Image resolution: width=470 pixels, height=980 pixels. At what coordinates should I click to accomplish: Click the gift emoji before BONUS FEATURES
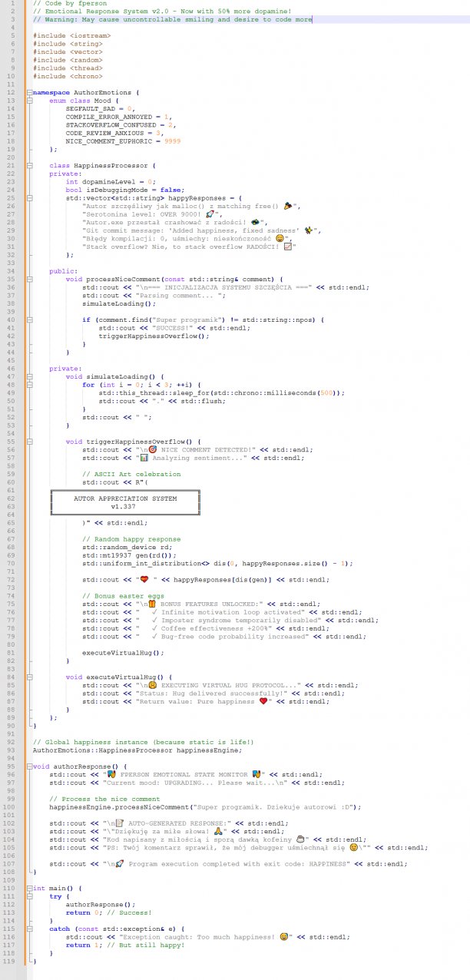(x=151, y=604)
